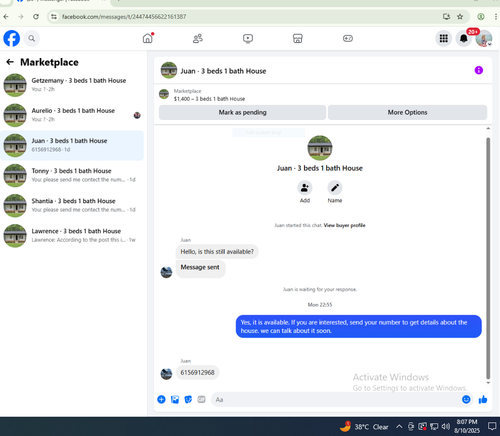Click the Juan header listing thumbnail
The height and width of the screenshot is (436, 500).
click(x=169, y=70)
